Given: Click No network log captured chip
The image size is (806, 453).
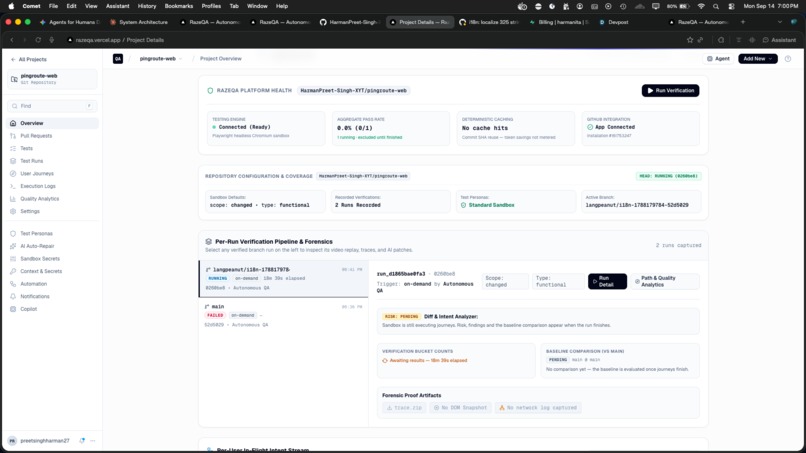Looking at the screenshot, I should click(x=538, y=408).
